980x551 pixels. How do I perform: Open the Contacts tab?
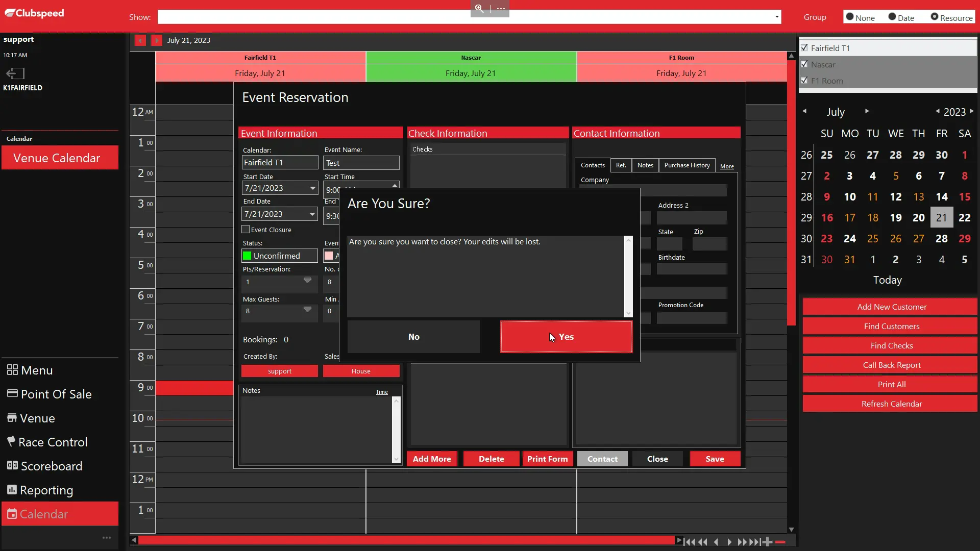593,165
